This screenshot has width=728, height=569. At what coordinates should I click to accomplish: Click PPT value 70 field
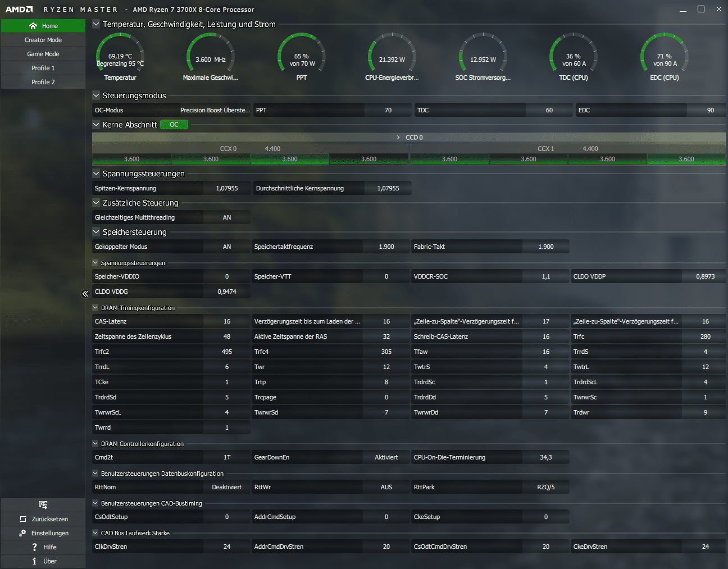[388, 110]
